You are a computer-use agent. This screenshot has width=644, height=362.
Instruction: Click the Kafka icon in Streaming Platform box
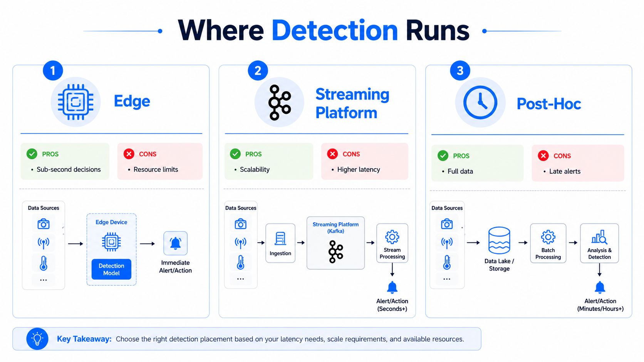point(335,252)
